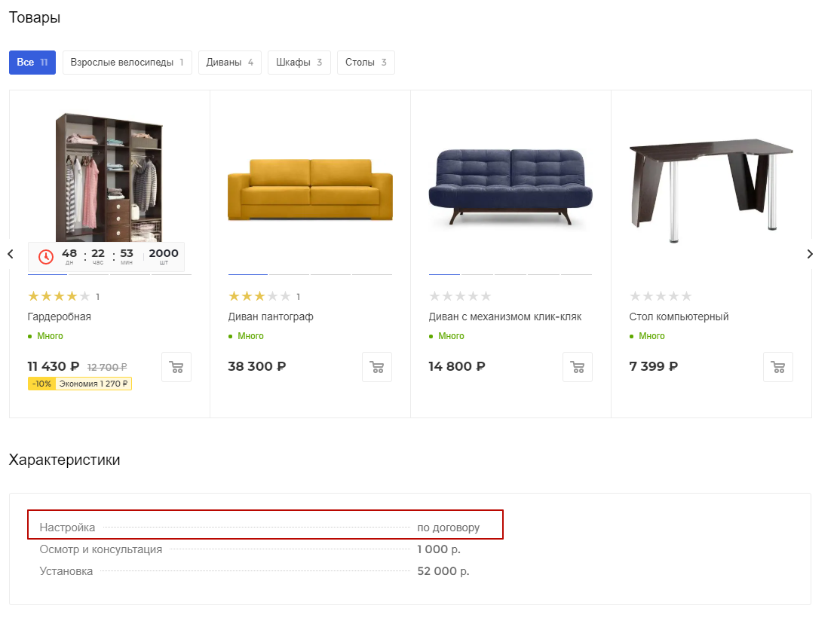The image size is (840, 630).
Task: Filter products by Столы
Action: click(366, 63)
